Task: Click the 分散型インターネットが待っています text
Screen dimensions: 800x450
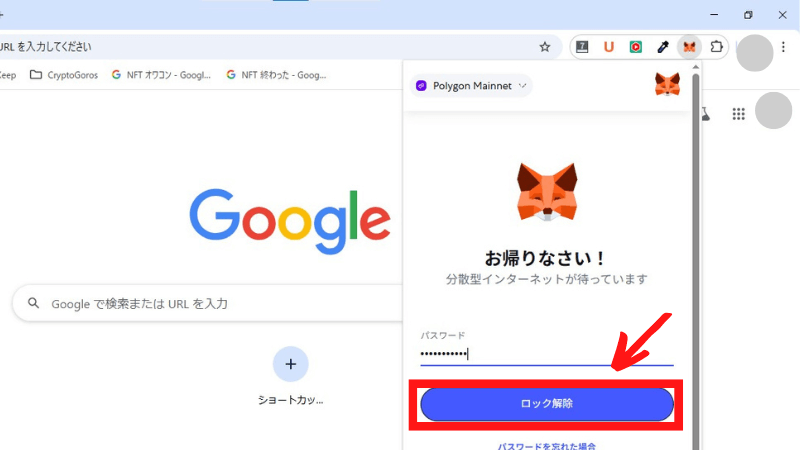Action: (547, 279)
